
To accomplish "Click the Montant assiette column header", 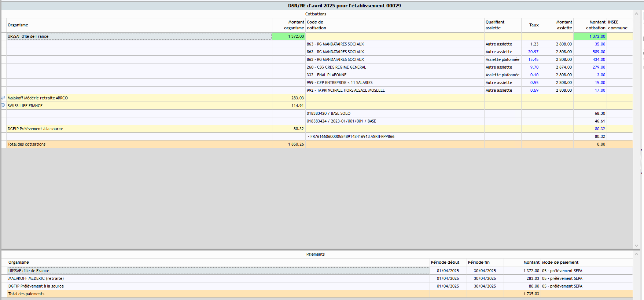I will pos(557,25).
